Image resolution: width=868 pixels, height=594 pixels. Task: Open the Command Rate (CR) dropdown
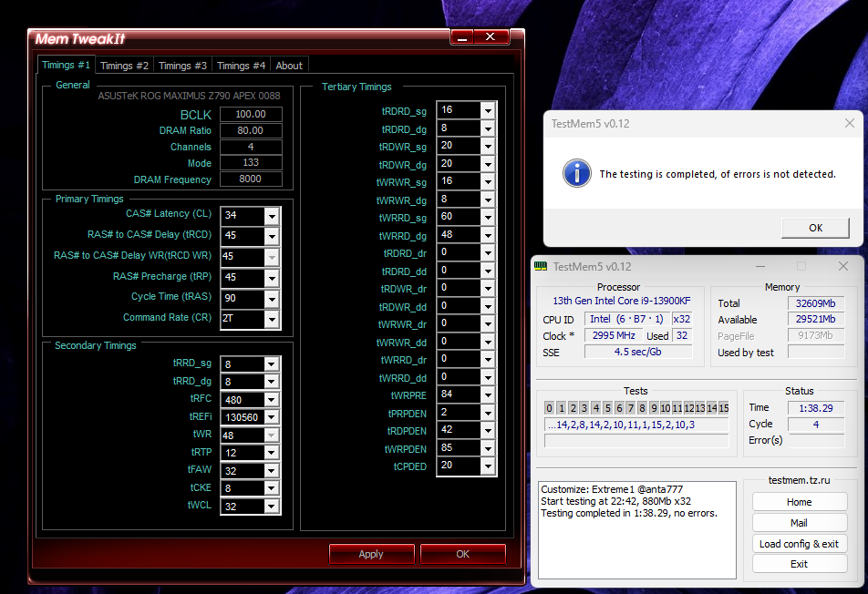click(272, 320)
